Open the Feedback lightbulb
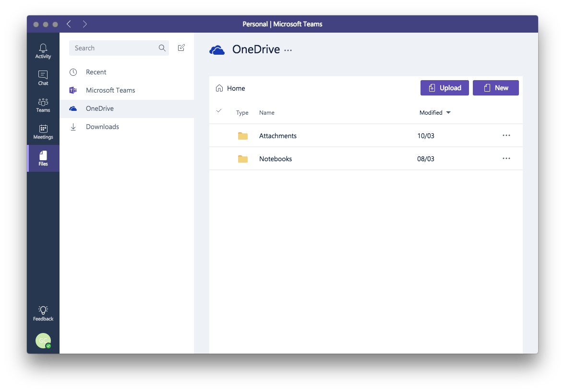 click(43, 313)
